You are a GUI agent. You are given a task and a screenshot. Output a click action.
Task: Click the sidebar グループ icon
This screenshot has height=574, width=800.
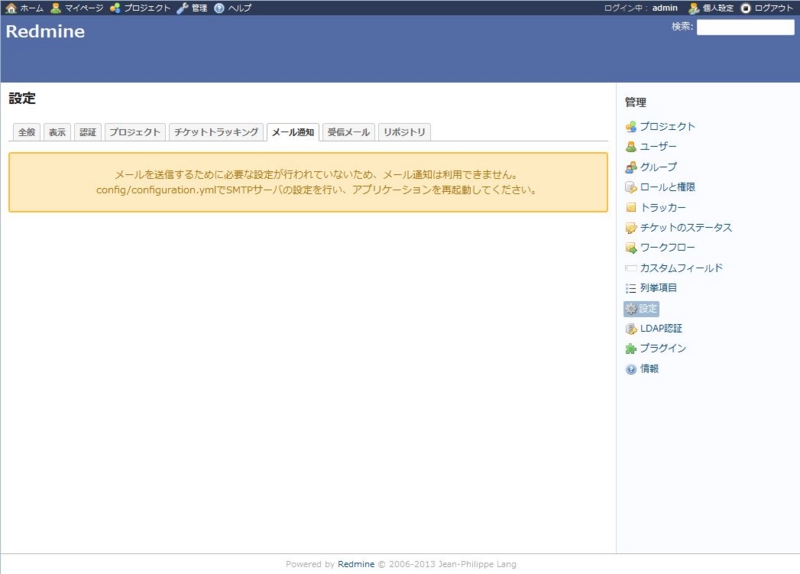tap(631, 167)
